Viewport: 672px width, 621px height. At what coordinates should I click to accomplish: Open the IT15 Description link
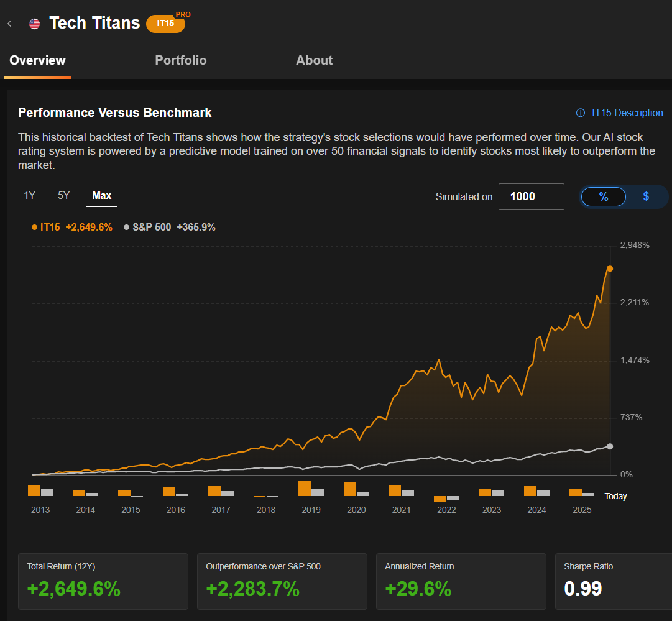(627, 113)
